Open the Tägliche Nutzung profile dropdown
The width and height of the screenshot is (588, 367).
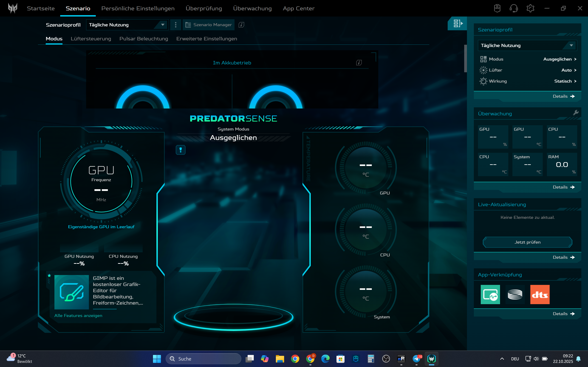[x=127, y=25]
